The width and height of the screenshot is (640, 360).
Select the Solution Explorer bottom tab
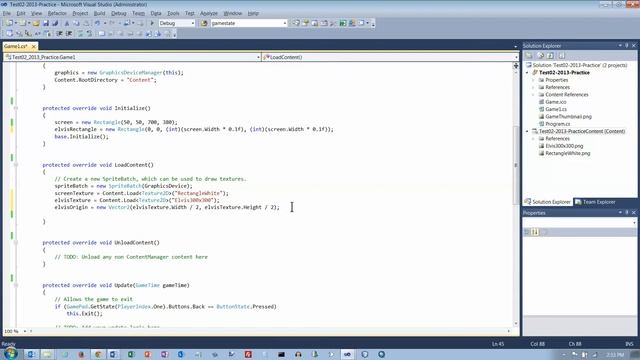tap(548, 202)
